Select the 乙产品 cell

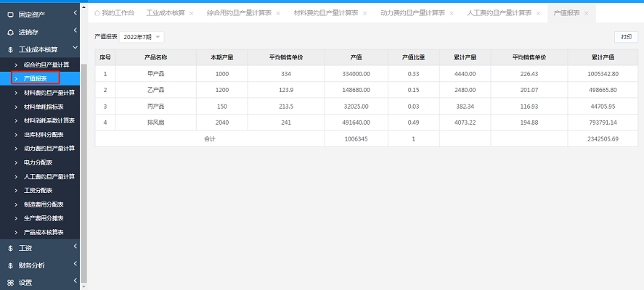(155, 90)
